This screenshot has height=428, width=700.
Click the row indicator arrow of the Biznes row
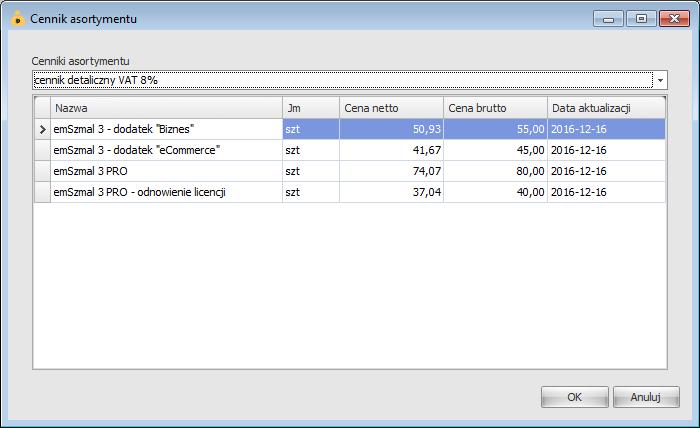click(x=42, y=129)
